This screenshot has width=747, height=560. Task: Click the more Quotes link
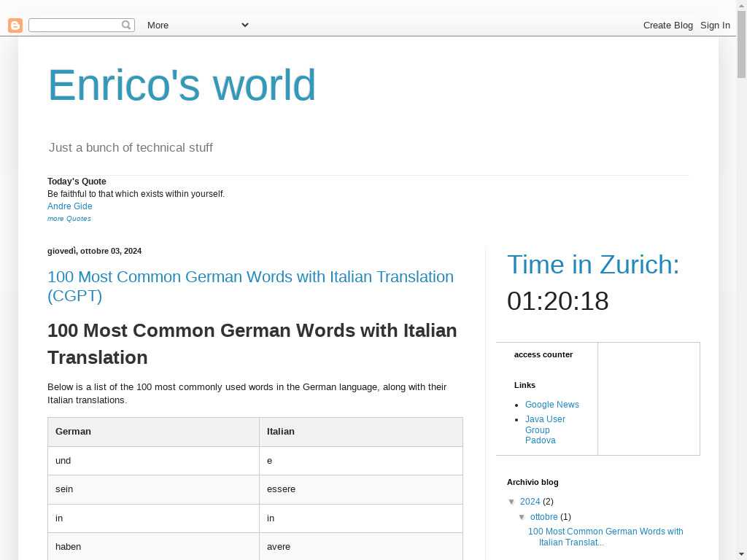69,219
